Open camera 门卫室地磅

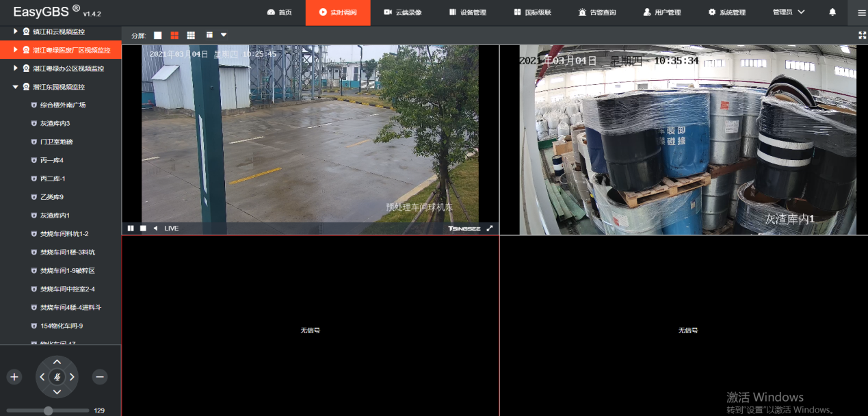coord(57,142)
